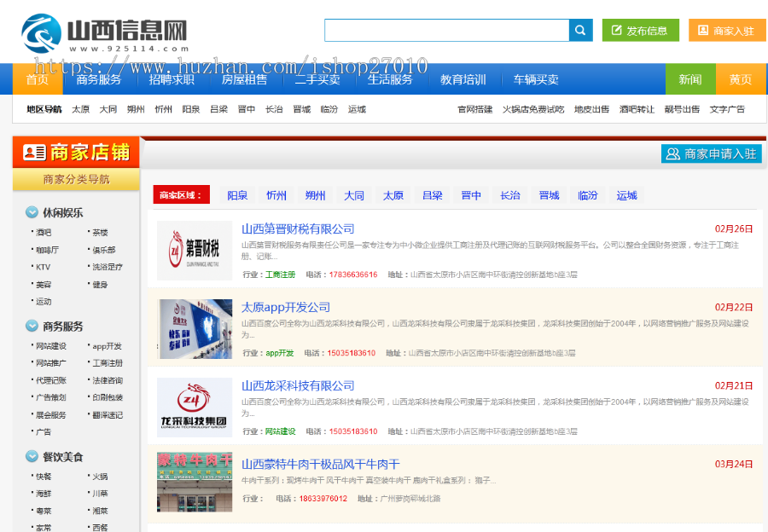Open the 地皮出售 link
Viewport: 768px width, 532px height.
tap(591, 109)
